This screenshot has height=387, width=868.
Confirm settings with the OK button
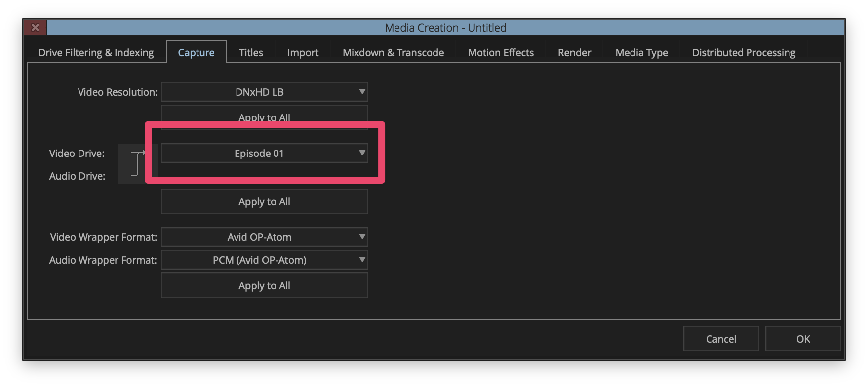803,339
